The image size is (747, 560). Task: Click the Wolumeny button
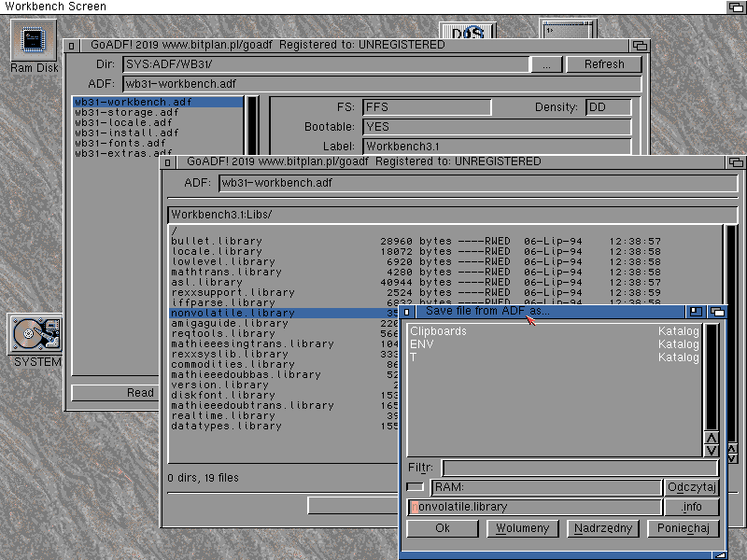(x=523, y=528)
